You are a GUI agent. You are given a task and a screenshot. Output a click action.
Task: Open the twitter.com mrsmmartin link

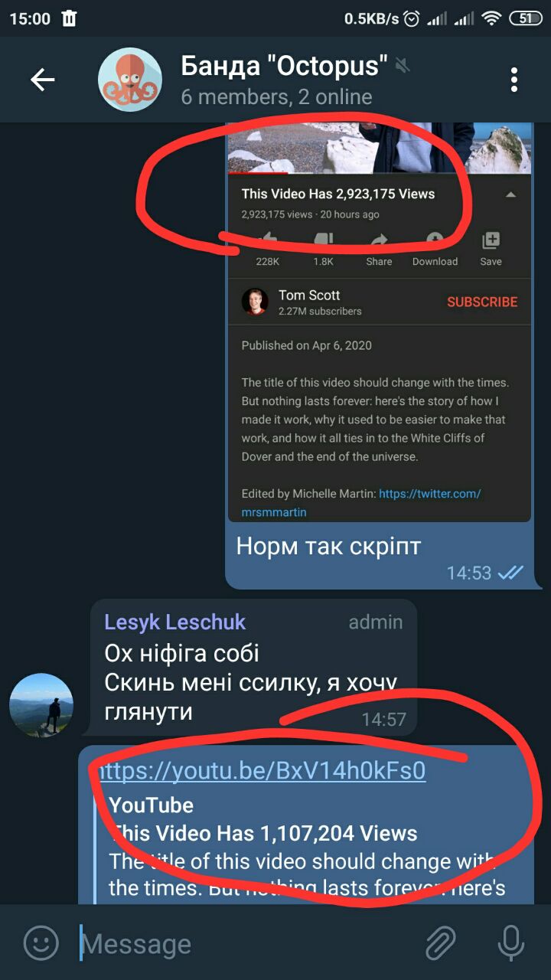coord(361,503)
